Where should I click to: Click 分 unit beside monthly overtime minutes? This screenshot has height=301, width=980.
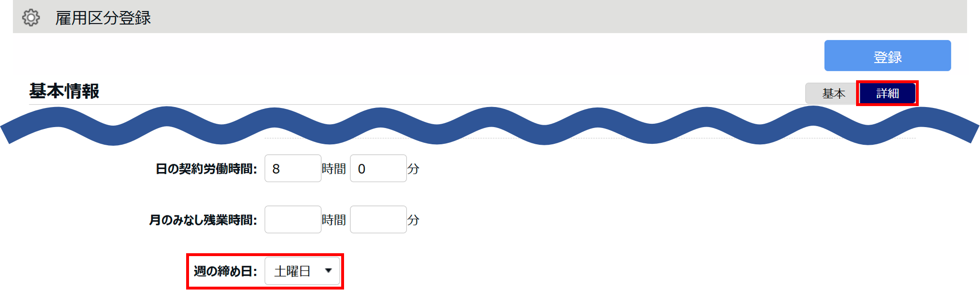[x=413, y=220]
